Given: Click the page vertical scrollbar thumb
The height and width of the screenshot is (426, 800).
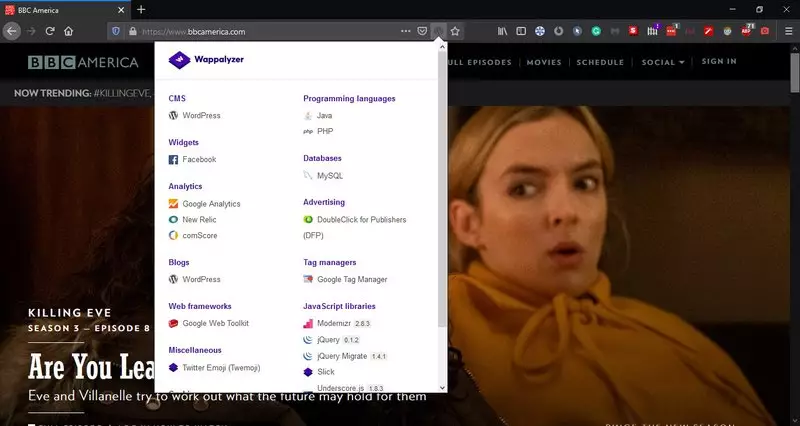Looking at the screenshot, I should pos(795,72).
